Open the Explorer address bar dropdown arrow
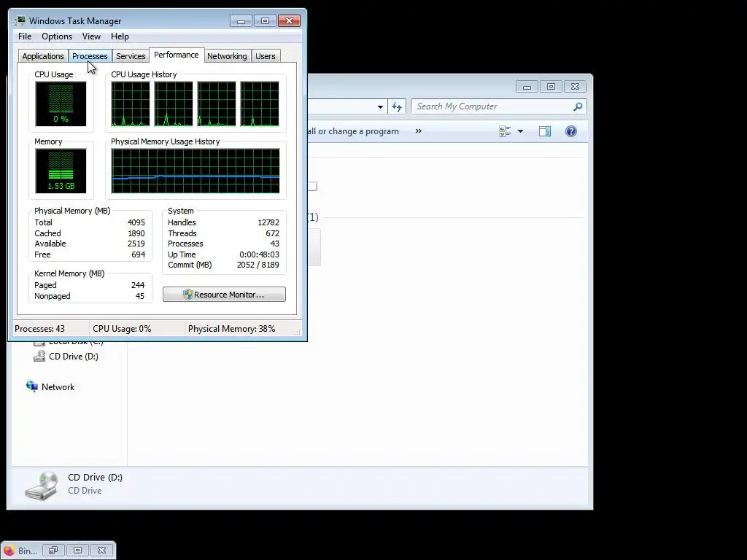 tap(380, 106)
